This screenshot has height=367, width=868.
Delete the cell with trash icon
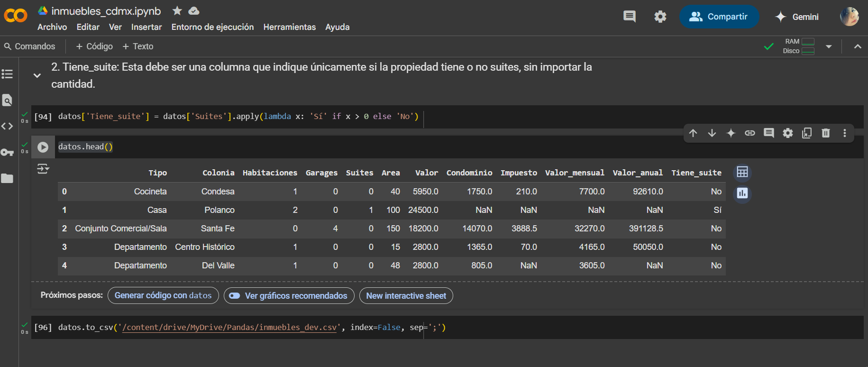[x=826, y=133]
